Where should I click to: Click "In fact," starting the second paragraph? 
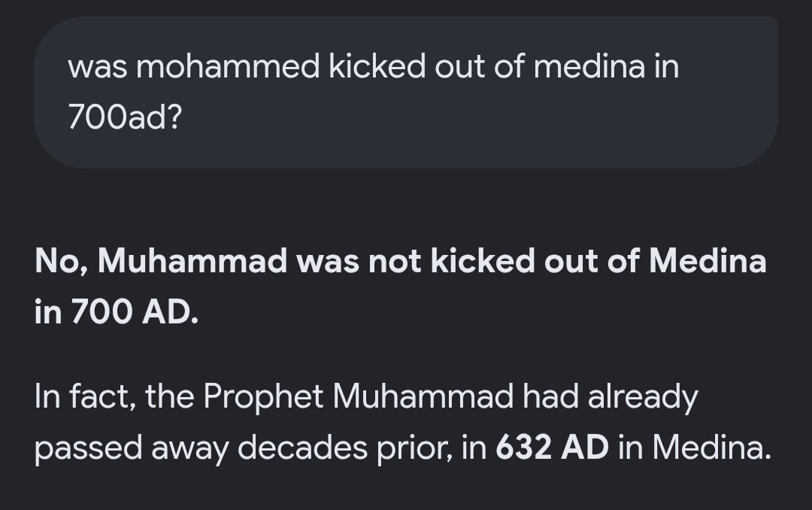(86, 396)
